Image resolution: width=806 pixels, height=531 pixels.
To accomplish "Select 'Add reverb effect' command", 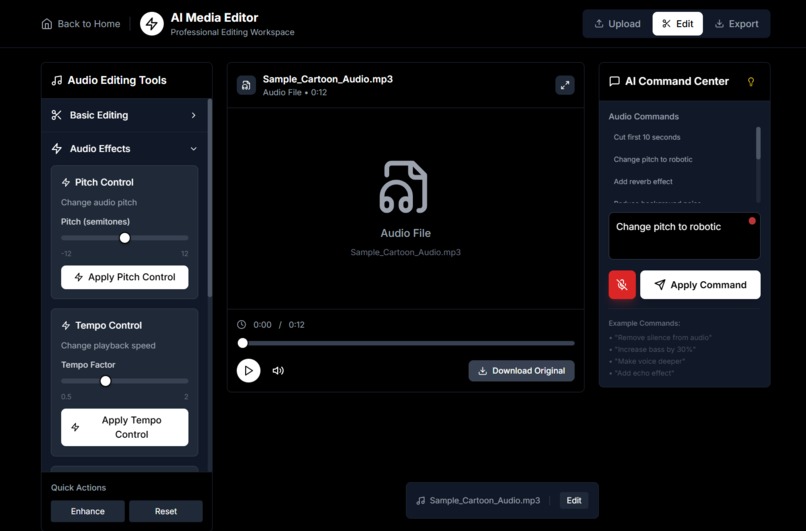I will point(643,181).
